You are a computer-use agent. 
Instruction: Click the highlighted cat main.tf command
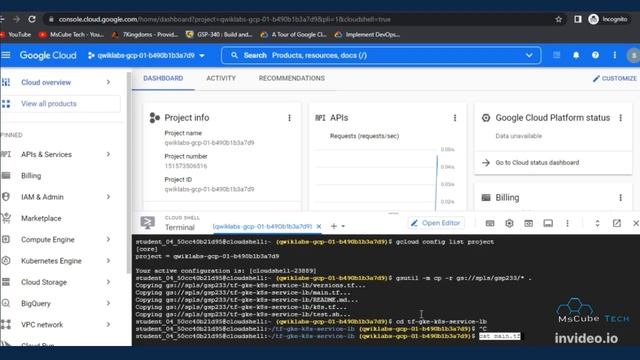pos(500,336)
